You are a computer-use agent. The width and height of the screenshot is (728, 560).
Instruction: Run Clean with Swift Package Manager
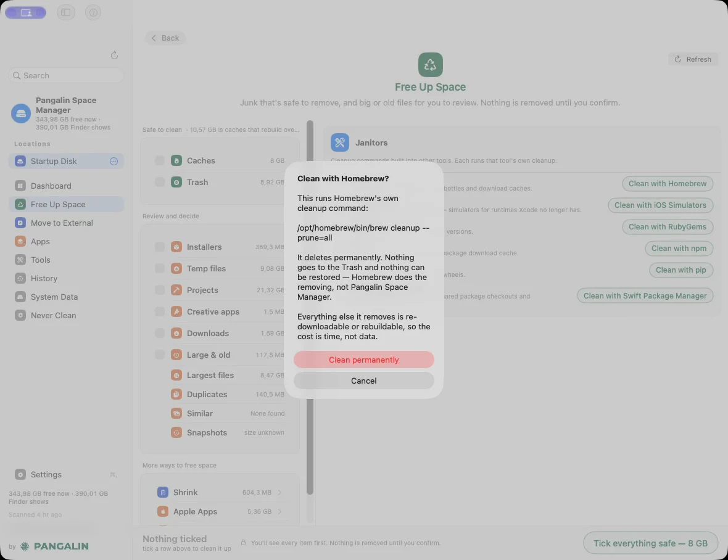point(645,295)
